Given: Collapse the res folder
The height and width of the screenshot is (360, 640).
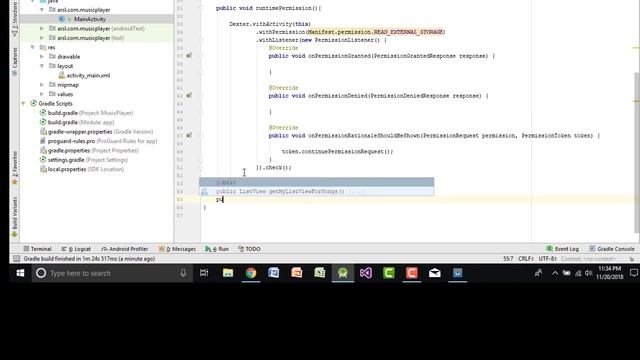Looking at the screenshot, I should pos(32,47).
